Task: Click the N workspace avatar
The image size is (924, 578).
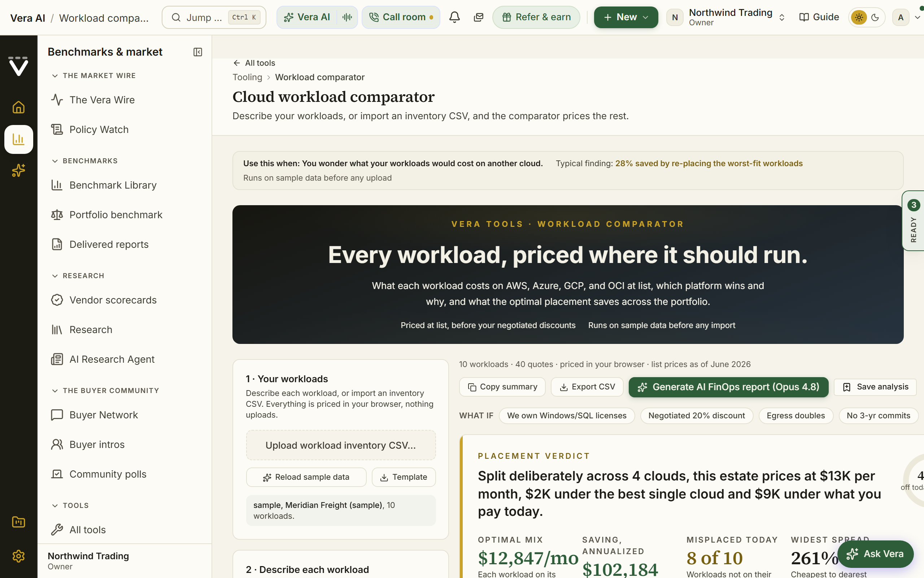Action: click(x=675, y=17)
